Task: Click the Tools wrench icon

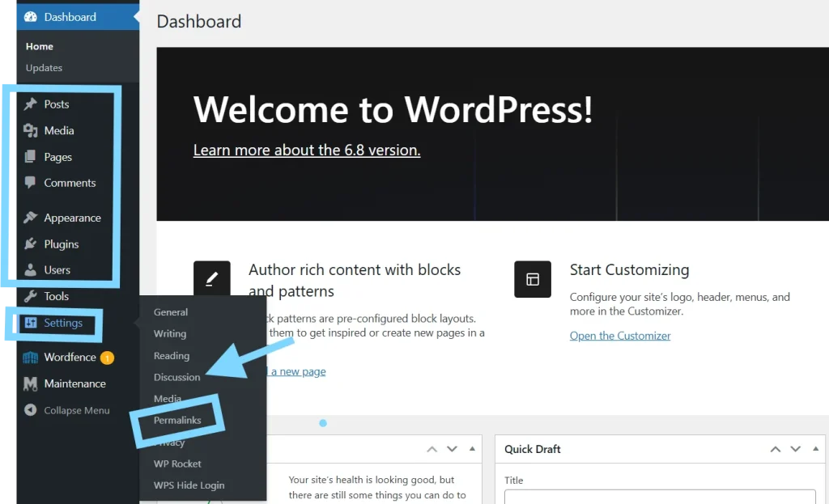Action: pyautogui.click(x=31, y=296)
